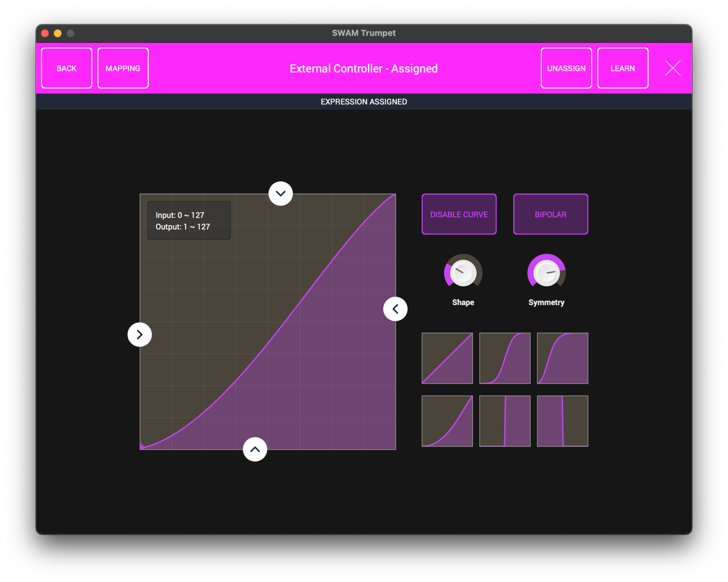The image size is (728, 582).
Task: Select the middle step curve preset
Action: [x=504, y=421]
